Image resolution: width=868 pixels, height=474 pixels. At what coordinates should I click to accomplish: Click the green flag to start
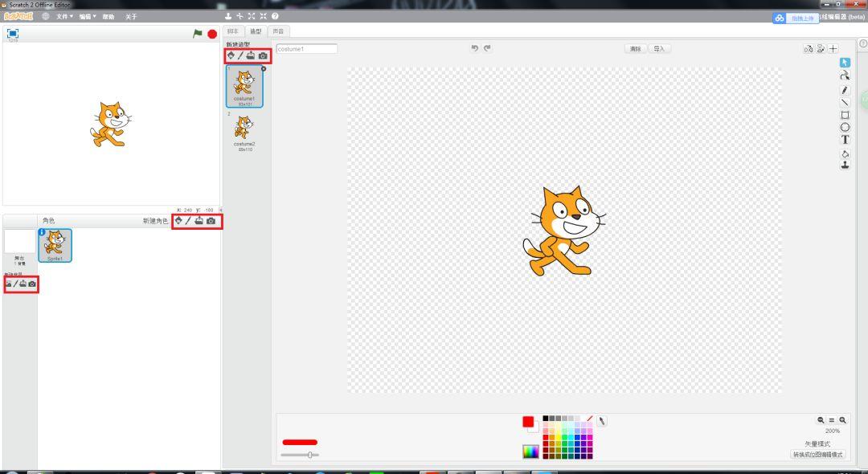pyautogui.click(x=198, y=34)
